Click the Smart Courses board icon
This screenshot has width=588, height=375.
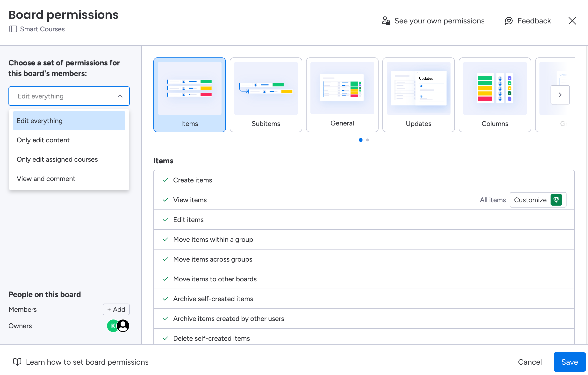13,29
